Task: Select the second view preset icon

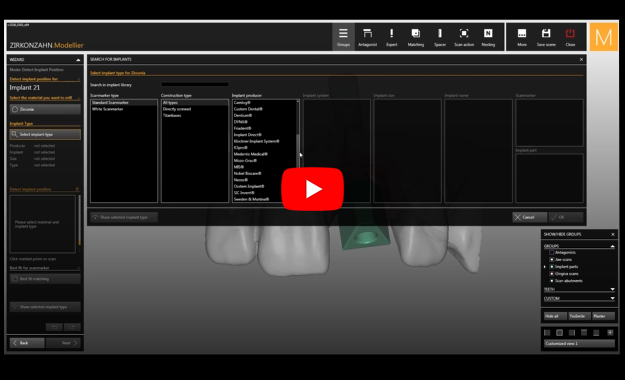Action: tap(560, 333)
